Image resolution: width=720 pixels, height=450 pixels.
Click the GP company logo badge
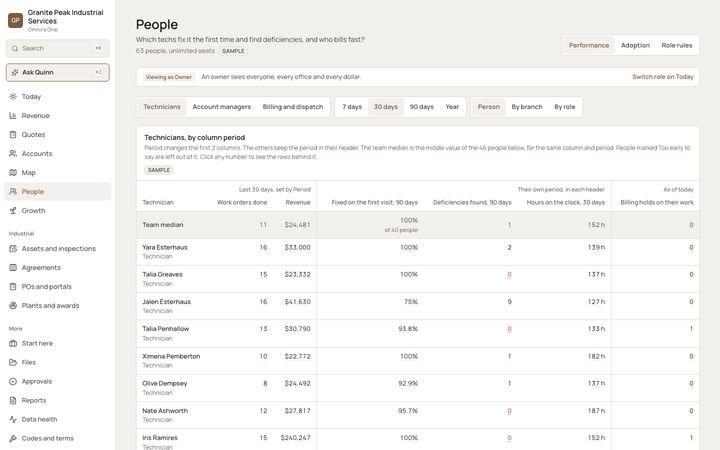tap(15, 20)
